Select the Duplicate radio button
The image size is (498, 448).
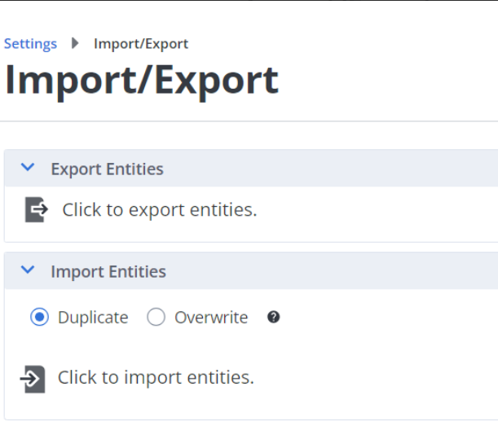(x=39, y=317)
